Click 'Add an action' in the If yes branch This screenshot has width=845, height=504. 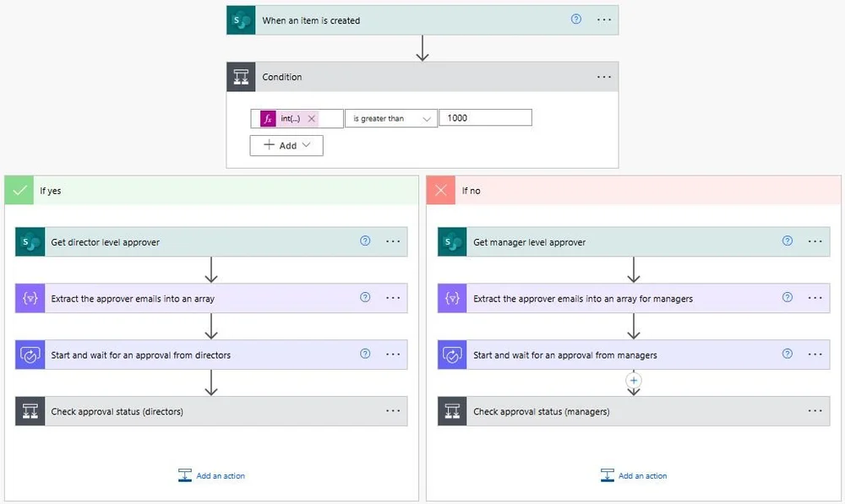219,475
